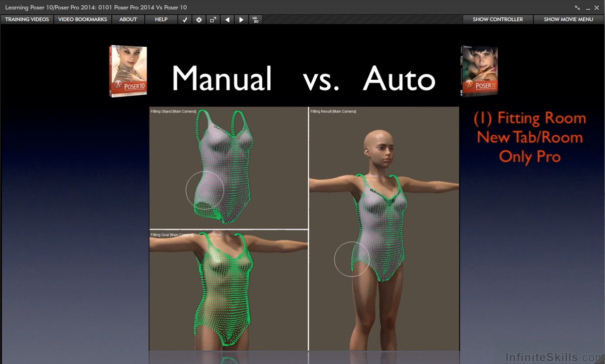
Task: Click the Show Movie Menu button
Action: pos(569,19)
